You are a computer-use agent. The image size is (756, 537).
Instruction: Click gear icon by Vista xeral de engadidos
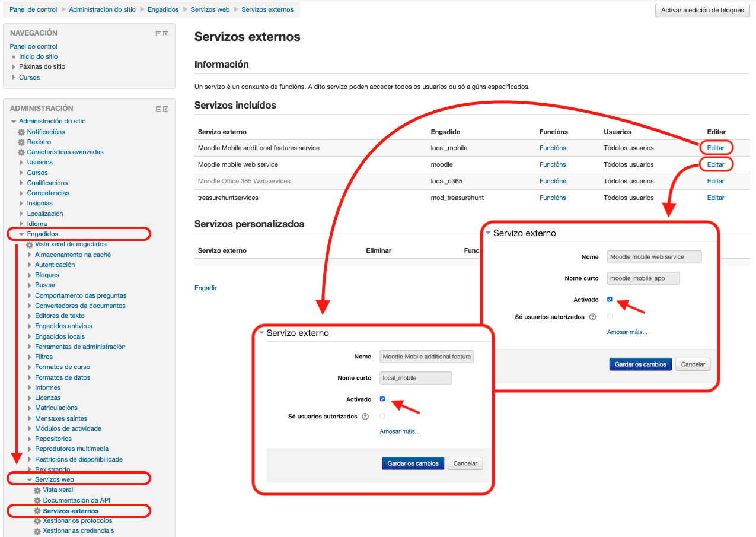click(30, 244)
